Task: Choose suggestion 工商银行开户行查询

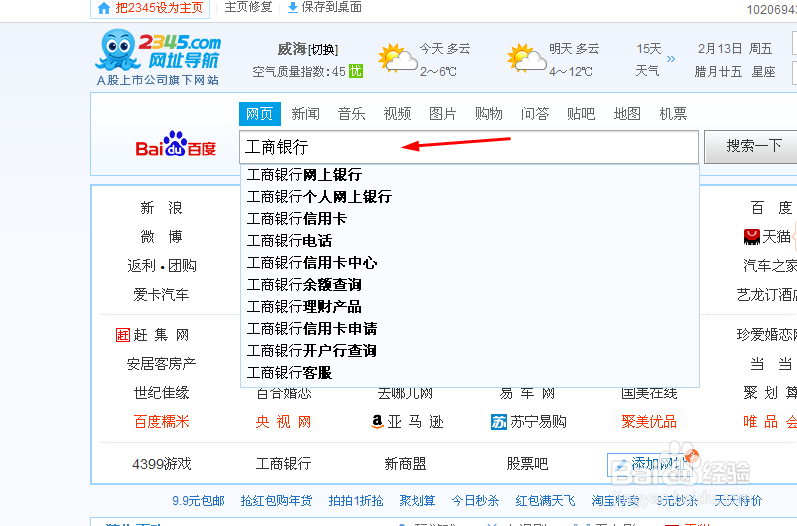Action: [470, 351]
